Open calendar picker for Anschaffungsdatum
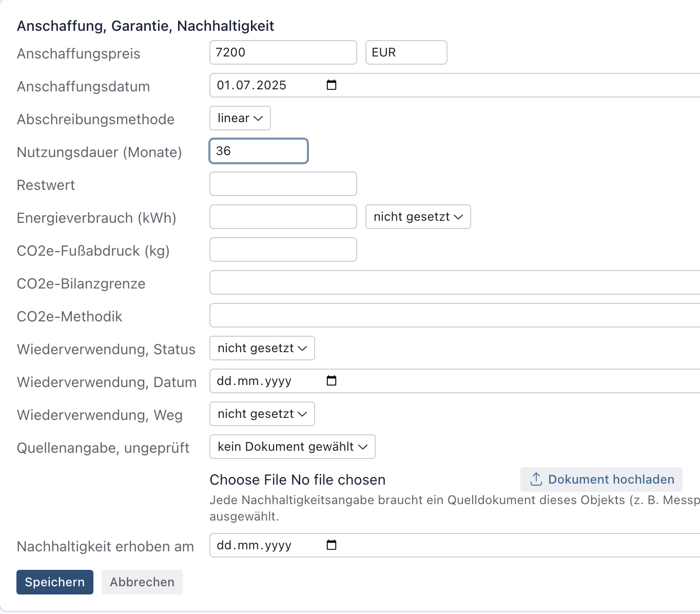Screen dimensions: 700x614 (x=332, y=85)
